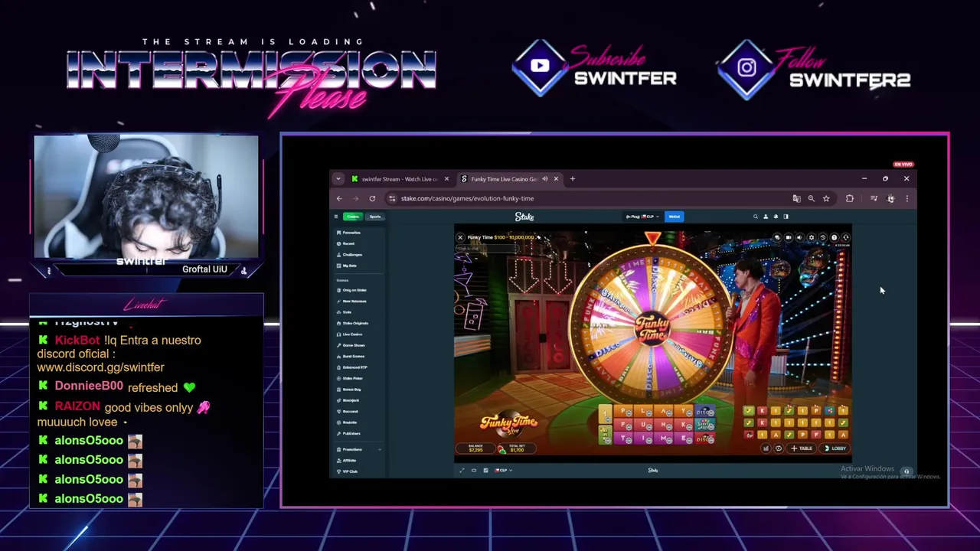Open Recent in Stake sidebar
Viewport: 980px width, 551px height.
(345, 243)
